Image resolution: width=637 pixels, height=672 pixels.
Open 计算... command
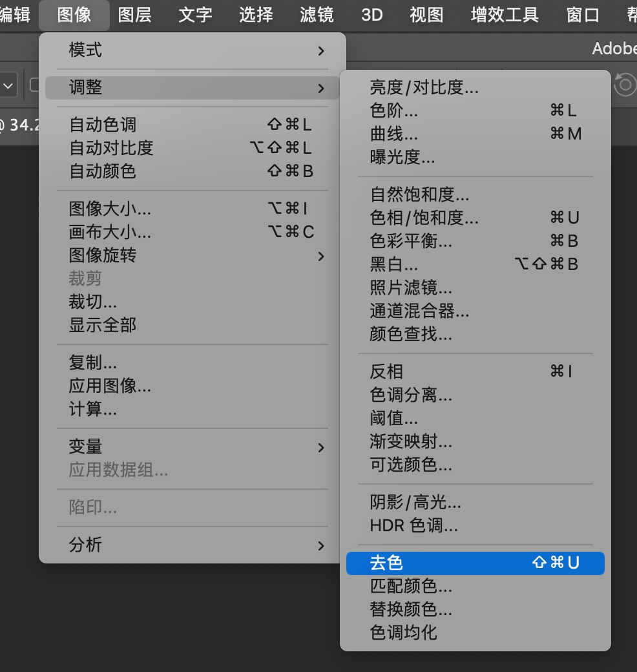193,409
